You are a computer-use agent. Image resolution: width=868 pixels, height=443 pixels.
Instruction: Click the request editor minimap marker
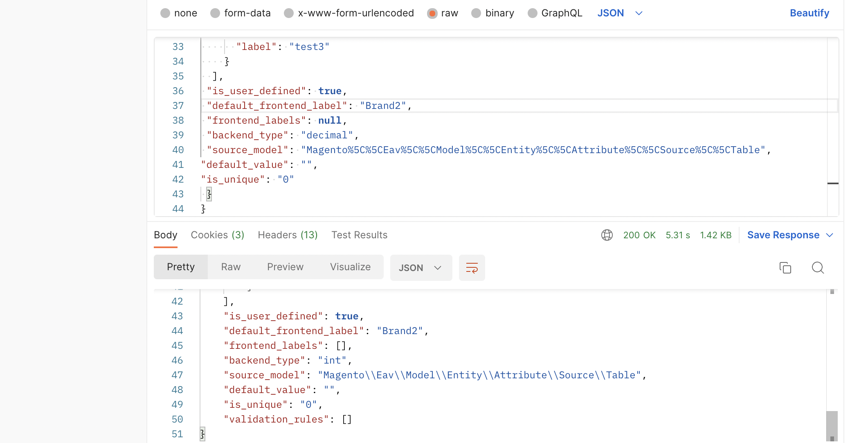(x=833, y=183)
